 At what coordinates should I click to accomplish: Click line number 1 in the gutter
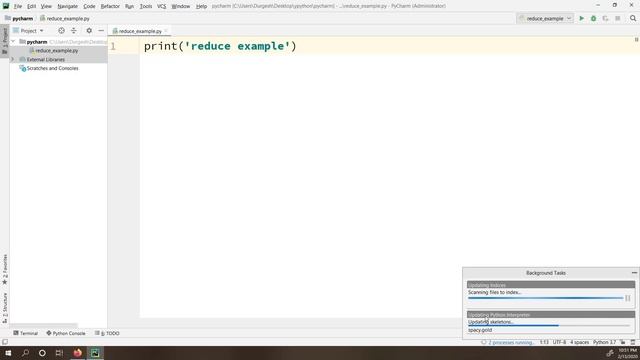113,47
